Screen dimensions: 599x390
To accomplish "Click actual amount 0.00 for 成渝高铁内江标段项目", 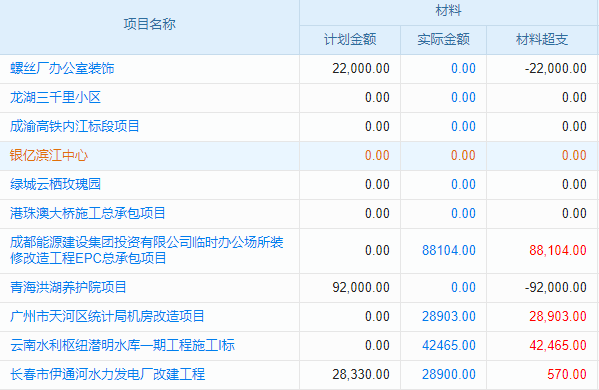I will pyautogui.click(x=463, y=126).
